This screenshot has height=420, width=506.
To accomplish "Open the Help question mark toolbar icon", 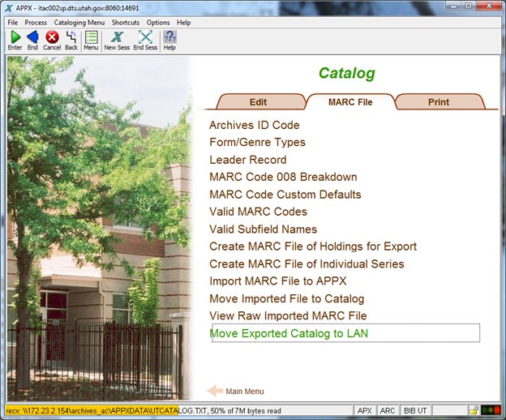I will tap(169, 37).
